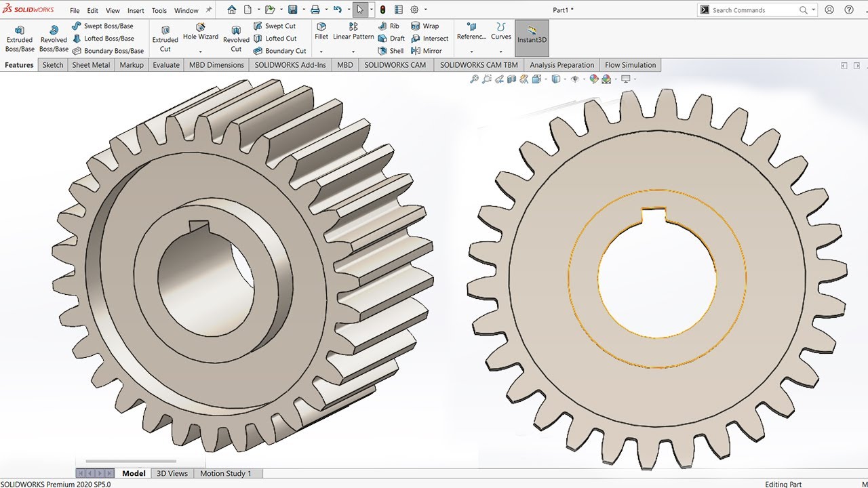Select the Lofted Cut feature
This screenshot has height=488, width=868.
pyautogui.click(x=275, y=39)
